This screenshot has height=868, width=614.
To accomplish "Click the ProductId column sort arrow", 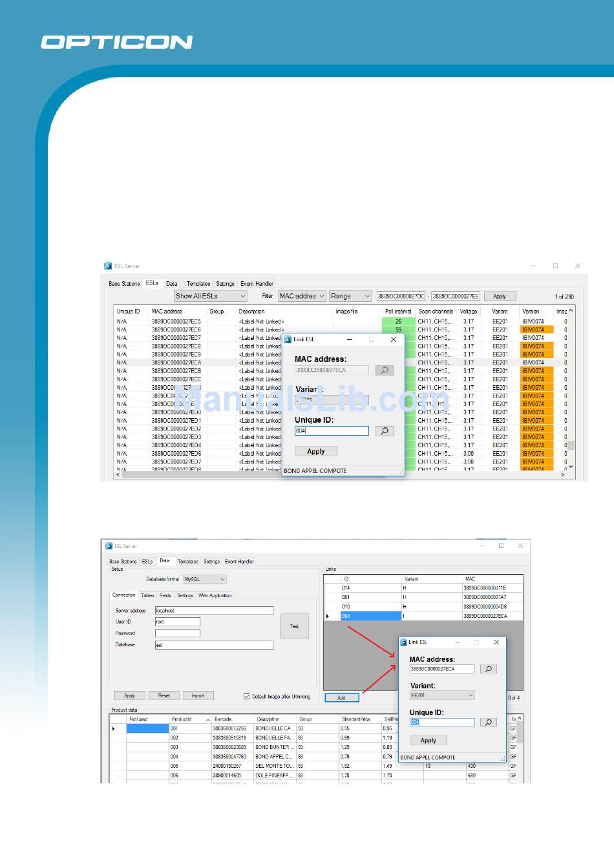I will (207, 719).
